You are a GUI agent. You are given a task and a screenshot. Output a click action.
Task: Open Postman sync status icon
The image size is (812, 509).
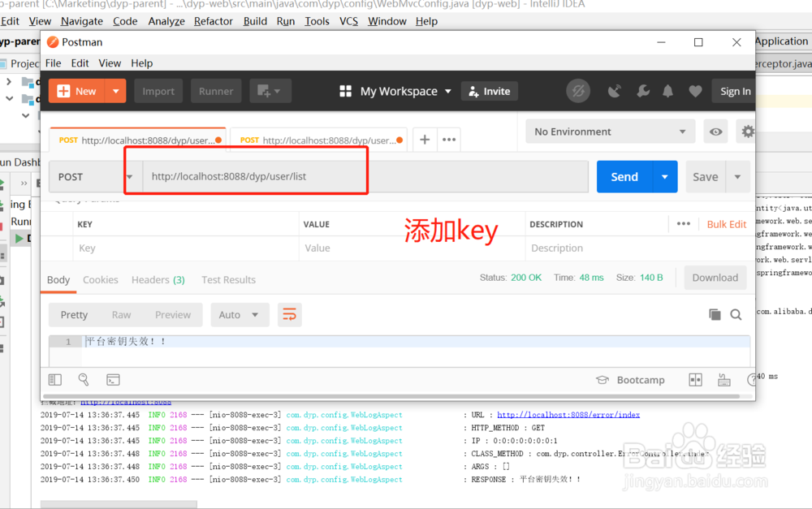(578, 91)
